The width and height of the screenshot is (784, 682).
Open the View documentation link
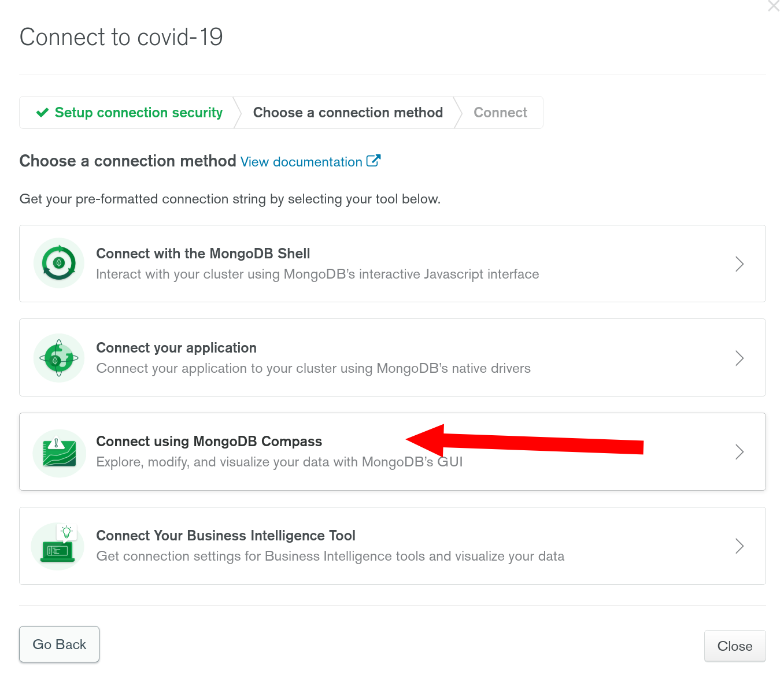click(301, 162)
